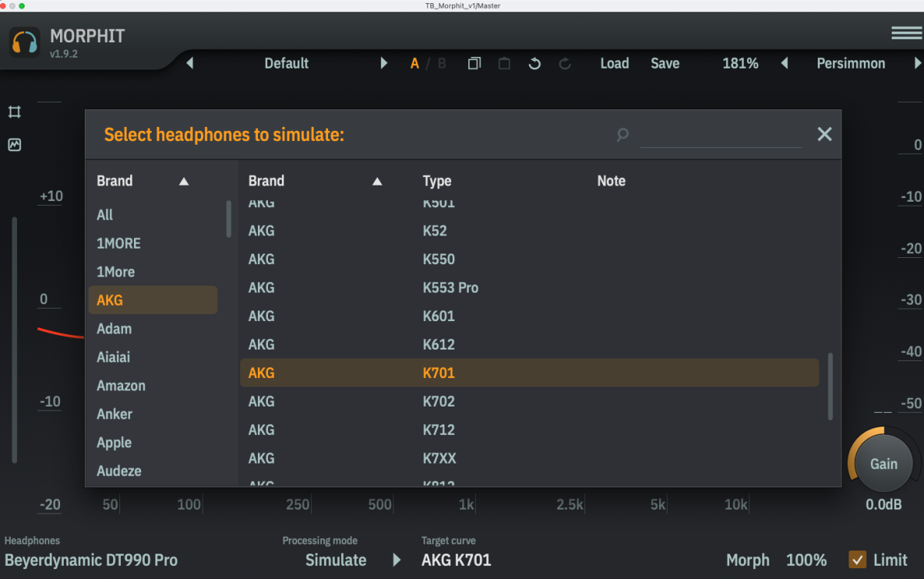This screenshot has height=579, width=924.
Task: Sort the brand filter list by Brand
Action: (142, 181)
